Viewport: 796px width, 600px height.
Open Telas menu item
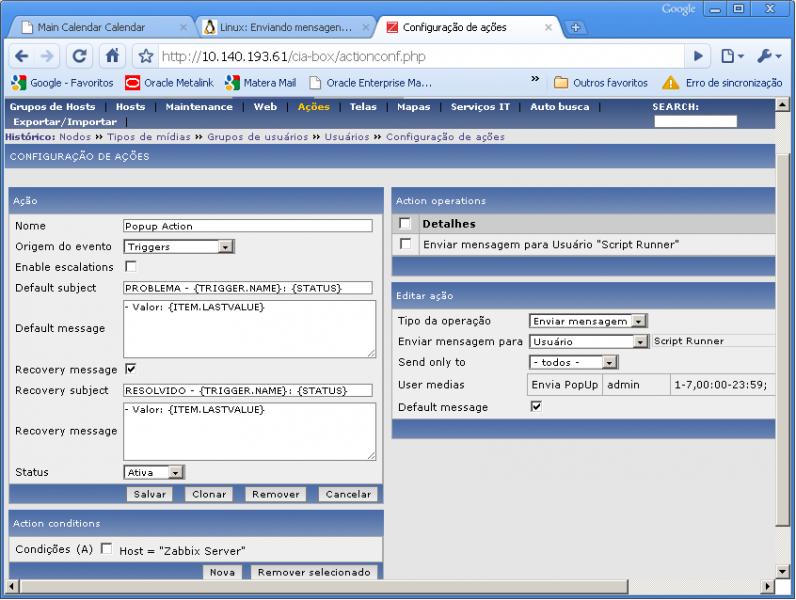point(363,107)
